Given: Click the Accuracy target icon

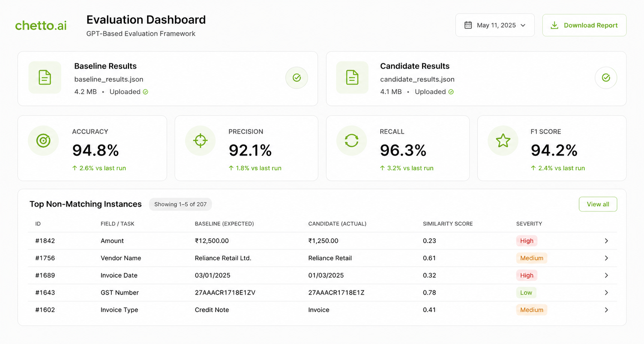Looking at the screenshot, I should click(x=43, y=140).
